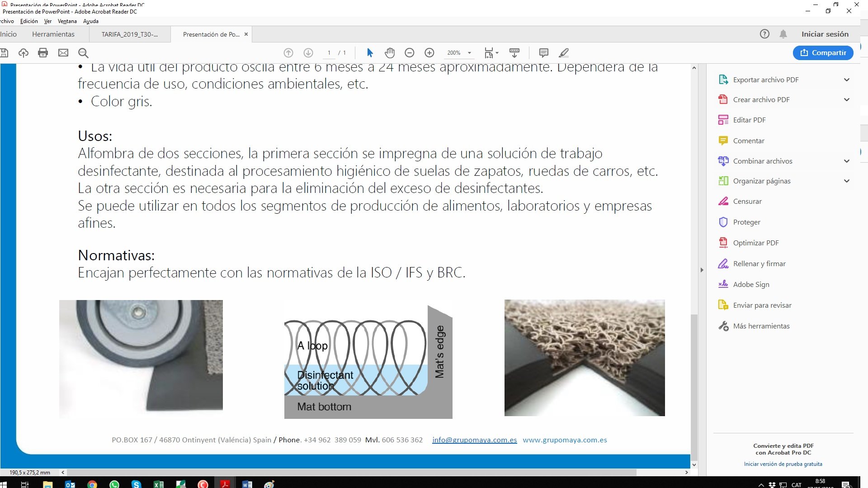Select the Hand pan tool
Viewport: 868px width, 488px height.
pyautogui.click(x=390, y=53)
